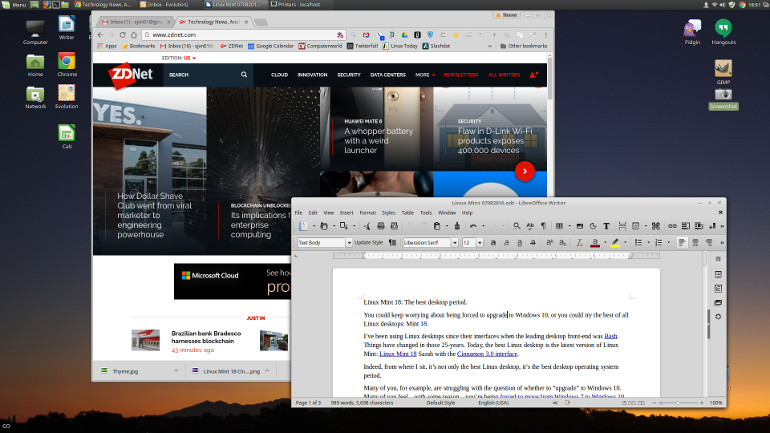The width and height of the screenshot is (770, 433).
Task: Click the Superscript icon in Writer
Action: [x=550, y=243]
